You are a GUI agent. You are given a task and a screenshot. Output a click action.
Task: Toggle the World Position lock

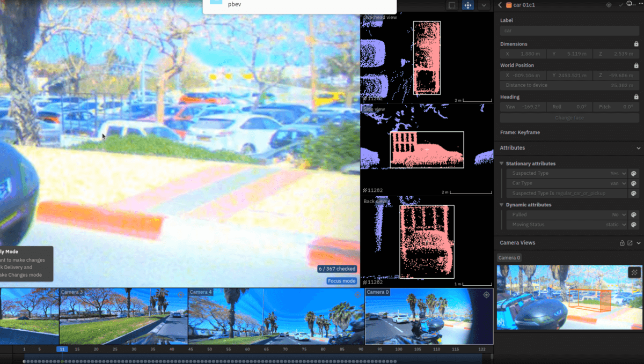636,65
